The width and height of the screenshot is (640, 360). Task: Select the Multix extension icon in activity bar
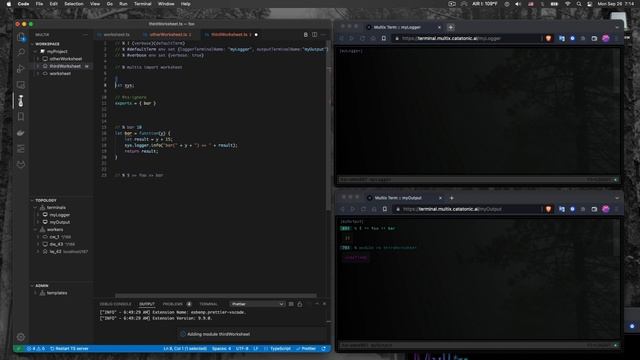click(21, 100)
